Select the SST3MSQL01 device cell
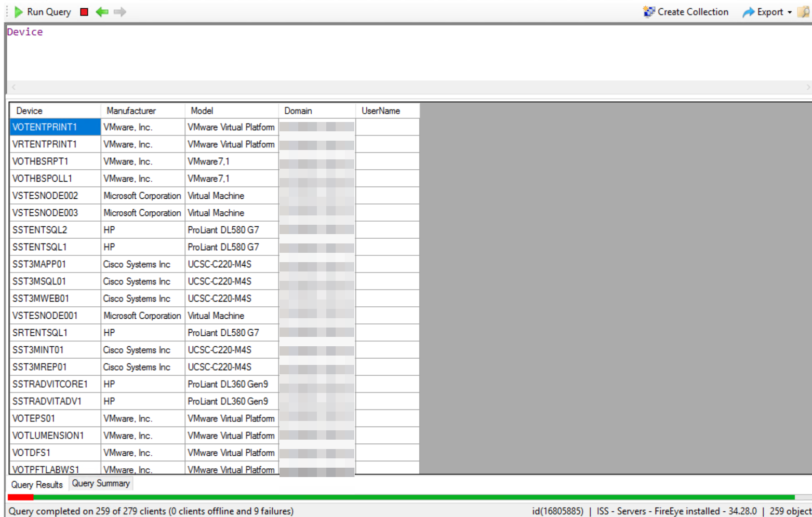The width and height of the screenshot is (812, 517). tap(55, 281)
